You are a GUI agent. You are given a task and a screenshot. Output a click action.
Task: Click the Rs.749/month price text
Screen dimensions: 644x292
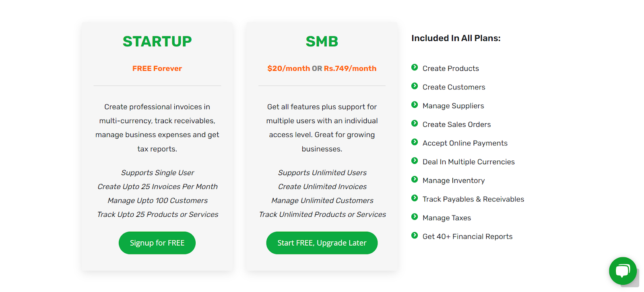tap(351, 68)
